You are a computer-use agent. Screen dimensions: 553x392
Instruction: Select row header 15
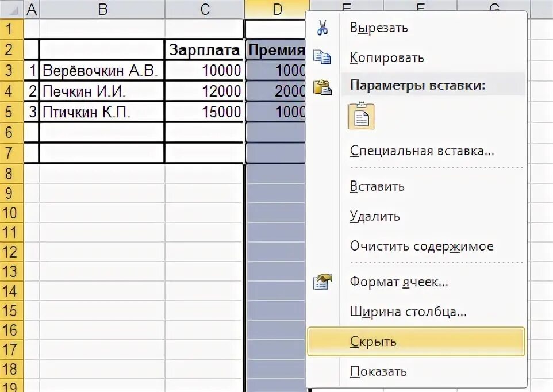tap(11, 310)
